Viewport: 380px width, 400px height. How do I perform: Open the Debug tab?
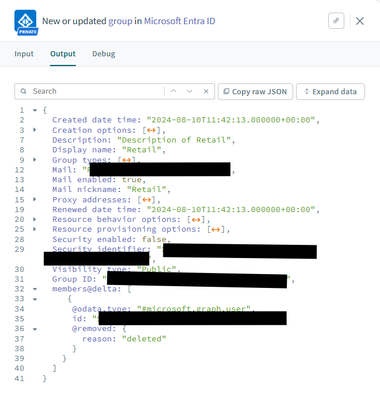104,54
